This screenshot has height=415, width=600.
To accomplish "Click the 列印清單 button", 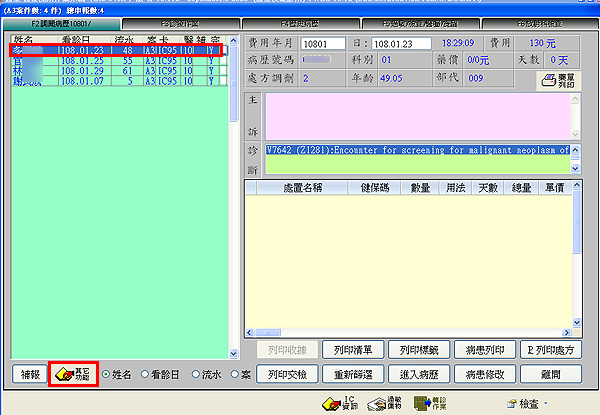I will pos(353,349).
